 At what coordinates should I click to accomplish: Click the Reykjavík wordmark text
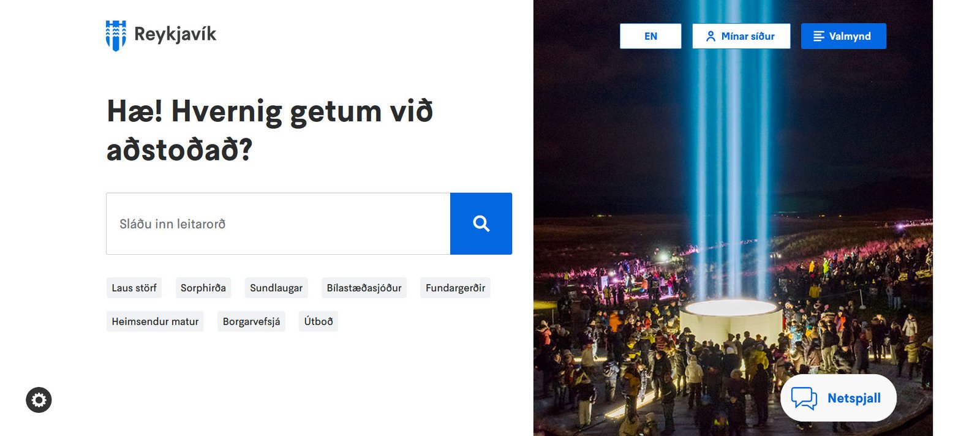tap(175, 34)
